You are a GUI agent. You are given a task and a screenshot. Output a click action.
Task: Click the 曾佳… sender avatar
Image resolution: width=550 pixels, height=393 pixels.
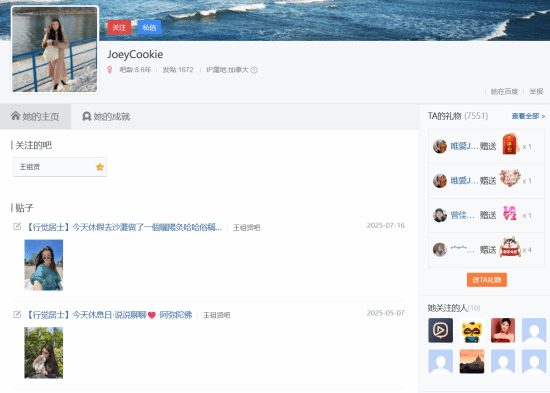(x=440, y=215)
